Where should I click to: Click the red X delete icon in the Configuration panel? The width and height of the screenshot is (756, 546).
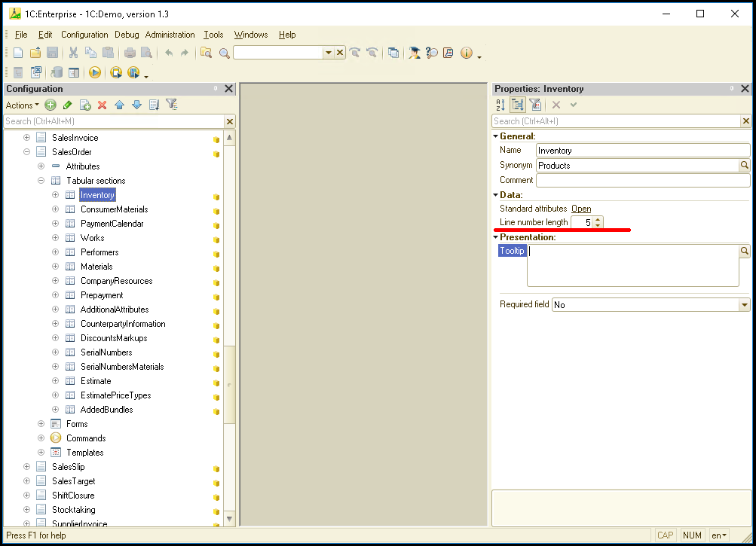103,105
